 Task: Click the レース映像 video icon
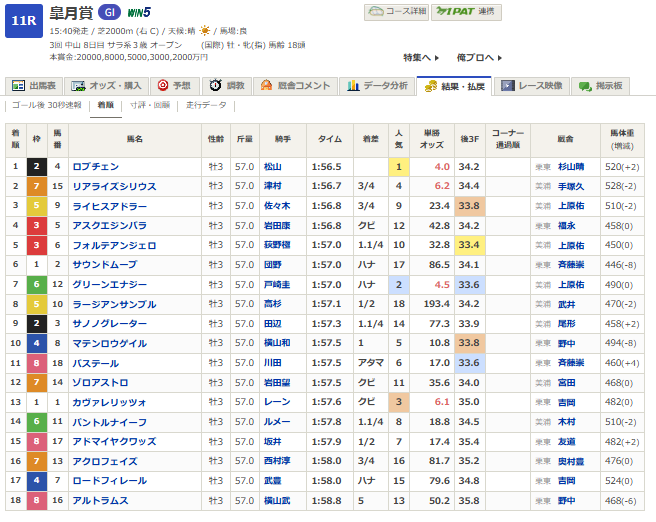coord(508,86)
